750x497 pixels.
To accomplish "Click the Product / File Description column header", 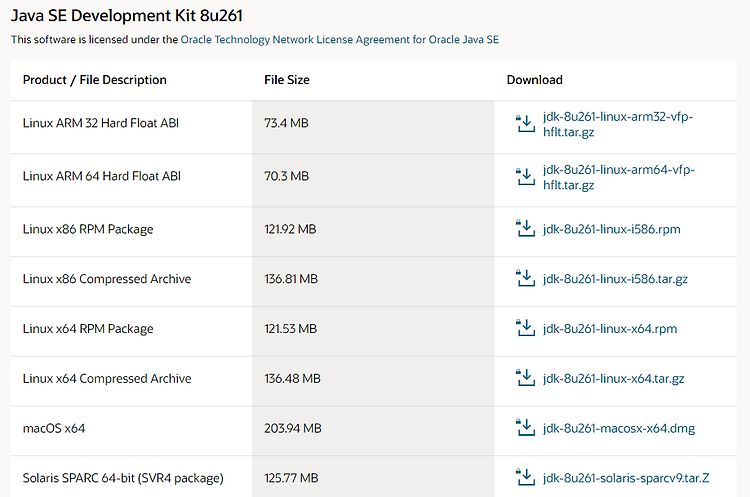I will tap(95, 80).
